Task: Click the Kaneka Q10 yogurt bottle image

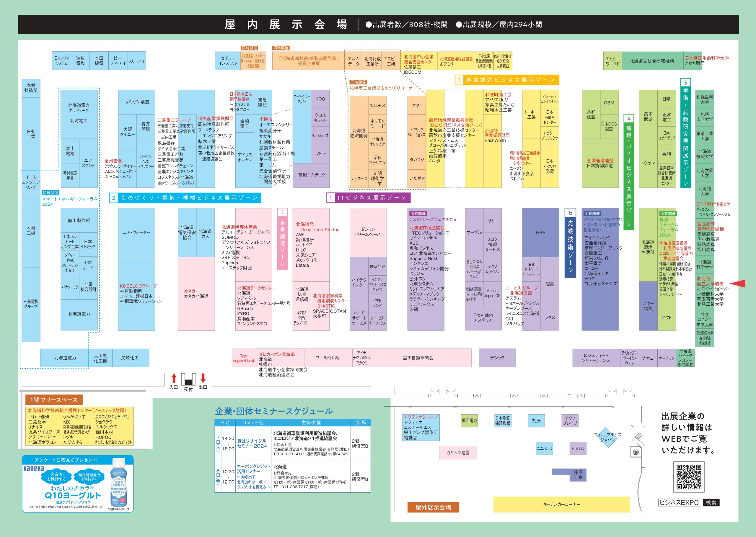Action: (x=118, y=482)
